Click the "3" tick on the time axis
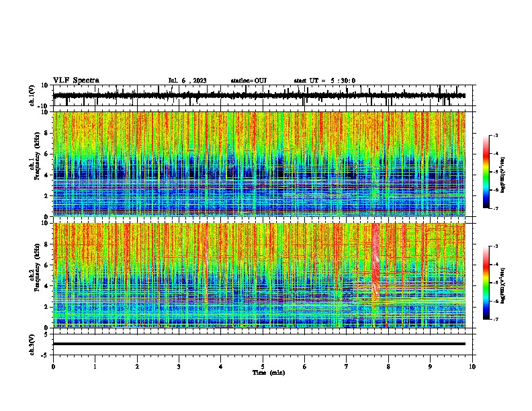This screenshot has width=532, height=411. pyautogui.click(x=179, y=367)
